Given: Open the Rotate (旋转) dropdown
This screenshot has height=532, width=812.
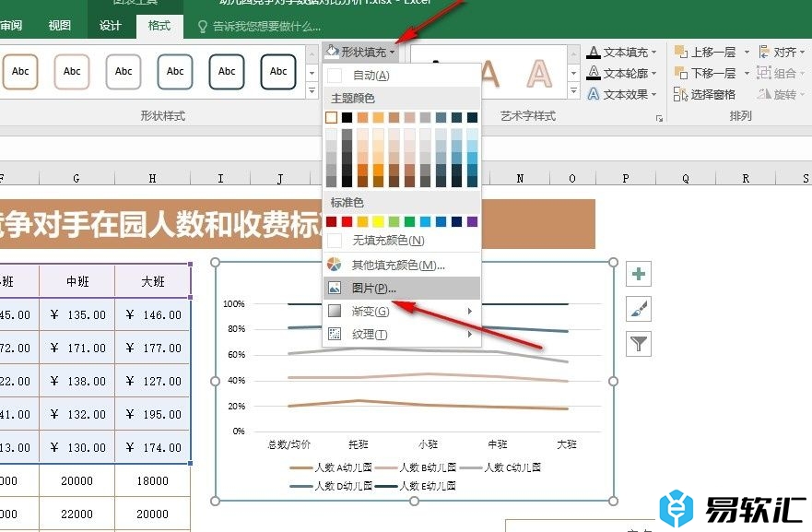Looking at the screenshot, I should pos(782,94).
